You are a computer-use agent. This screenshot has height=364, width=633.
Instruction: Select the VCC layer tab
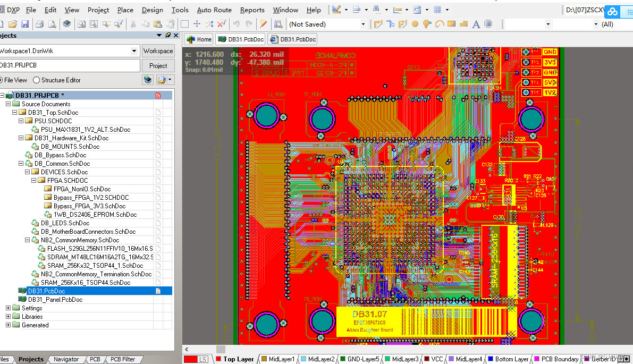point(433,359)
